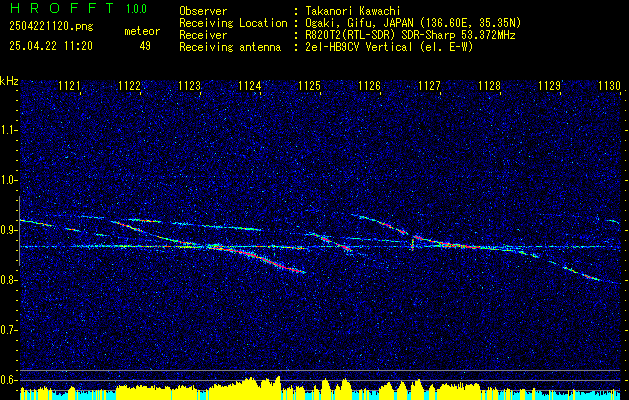Click the version number 1.0.0
This screenshot has height=400, width=629.
[136, 9]
